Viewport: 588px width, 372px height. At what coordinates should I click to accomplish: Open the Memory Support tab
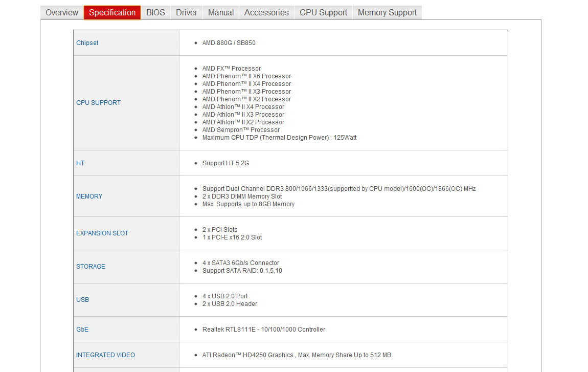(388, 12)
